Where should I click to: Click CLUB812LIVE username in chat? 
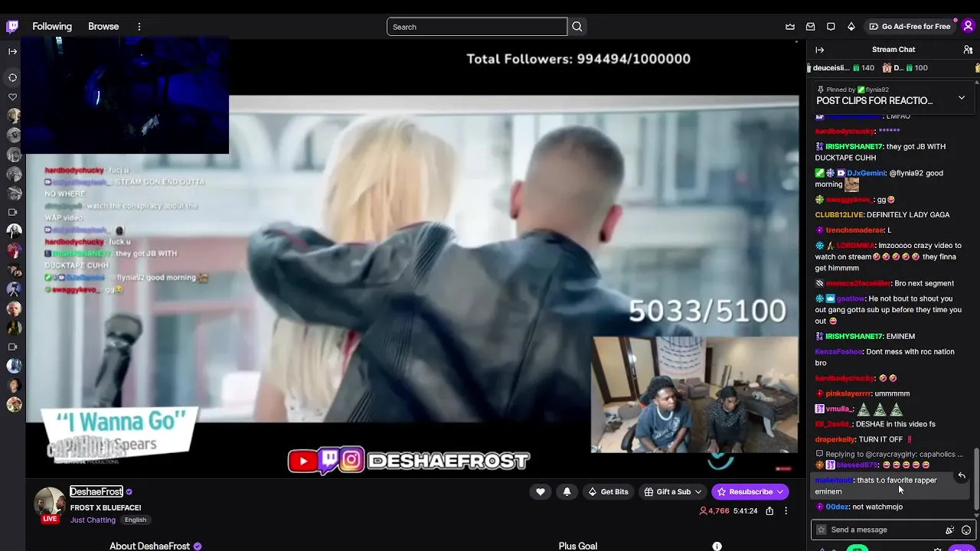click(x=838, y=215)
